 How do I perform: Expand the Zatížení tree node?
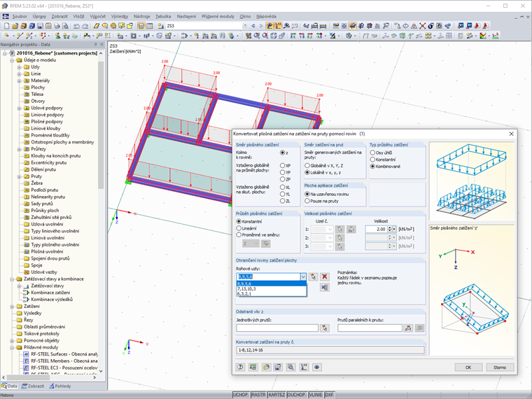pyautogui.click(x=12, y=307)
